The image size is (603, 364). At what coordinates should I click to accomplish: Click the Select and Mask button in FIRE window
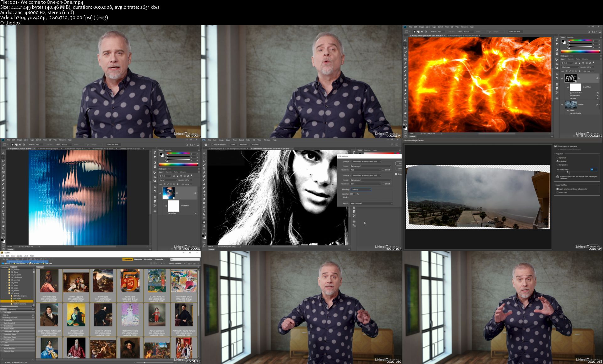(515, 32)
